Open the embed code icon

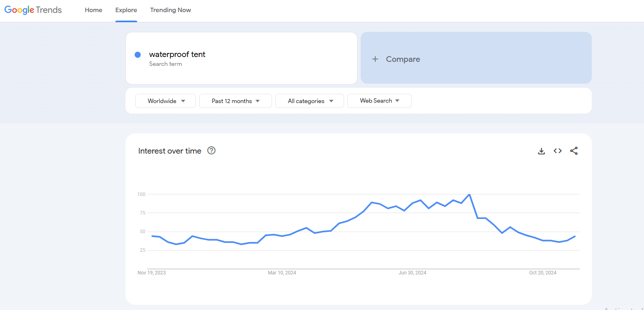pos(558,151)
